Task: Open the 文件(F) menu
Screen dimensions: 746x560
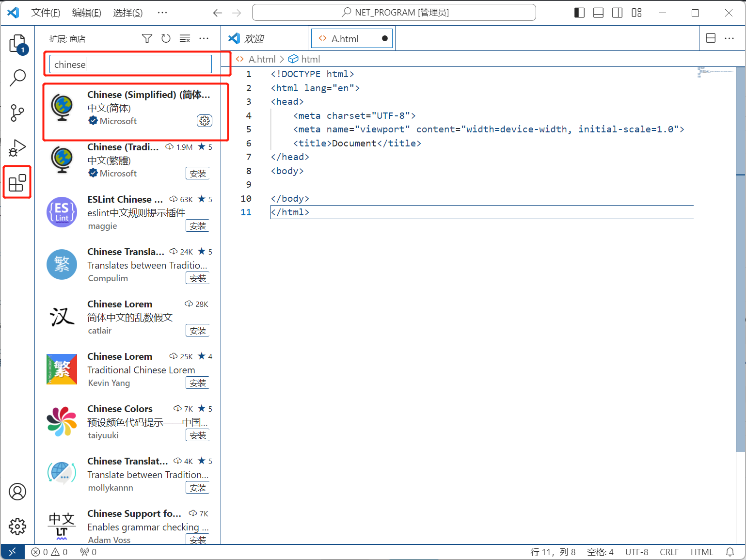Action: [x=46, y=13]
